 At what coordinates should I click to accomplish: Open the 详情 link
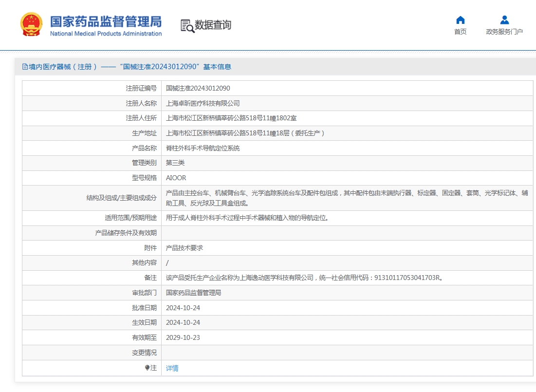[x=172, y=368]
